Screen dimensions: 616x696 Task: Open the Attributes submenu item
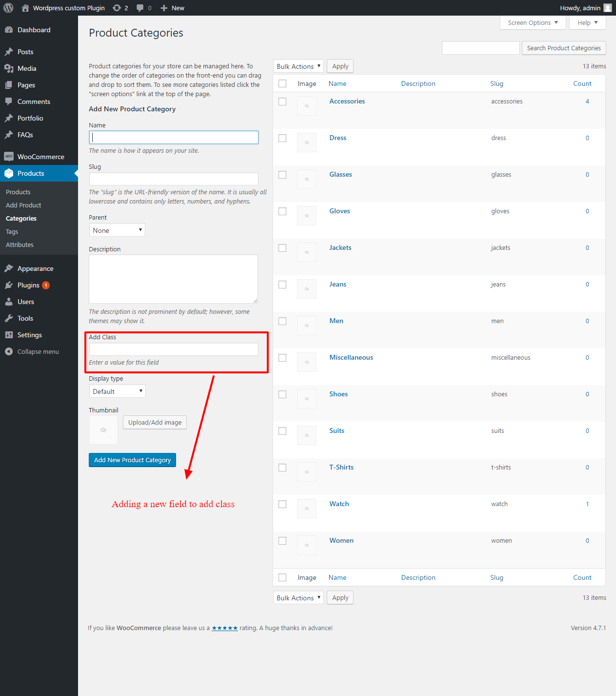pyautogui.click(x=20, y=245)
